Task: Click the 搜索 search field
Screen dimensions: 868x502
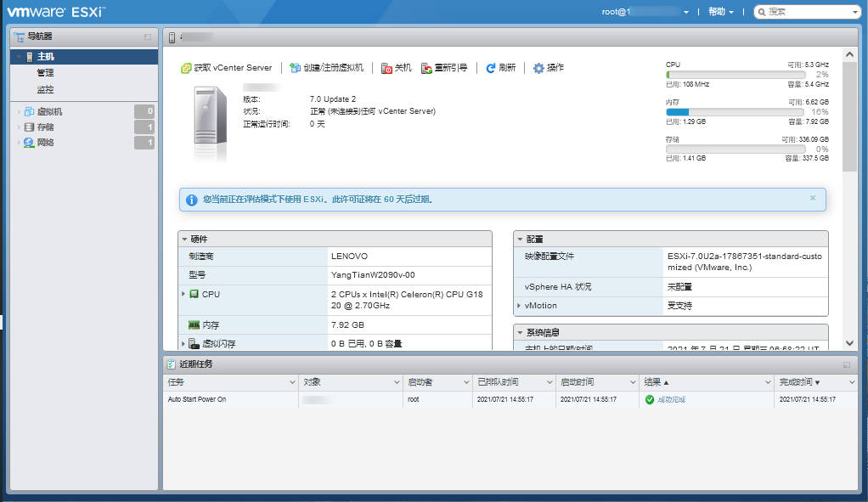Action: pyautogui.click(x=806, y=12)
